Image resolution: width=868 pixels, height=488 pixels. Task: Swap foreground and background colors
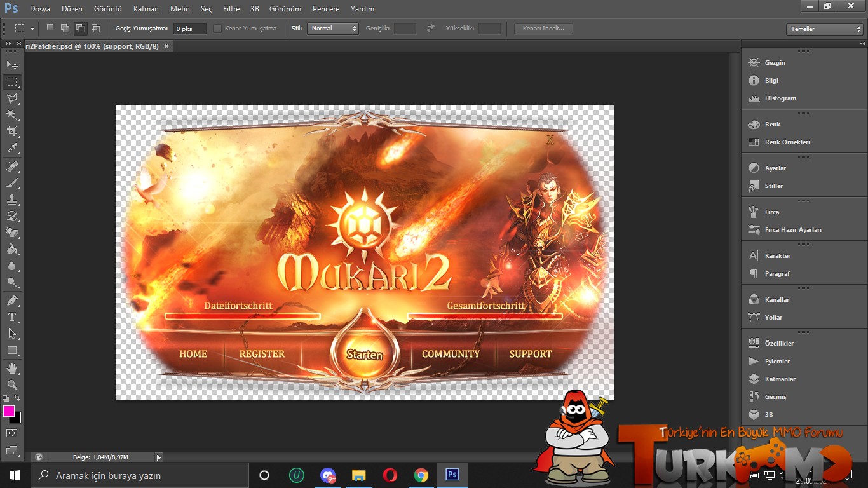pyautogui.click(x=18, y=398)
